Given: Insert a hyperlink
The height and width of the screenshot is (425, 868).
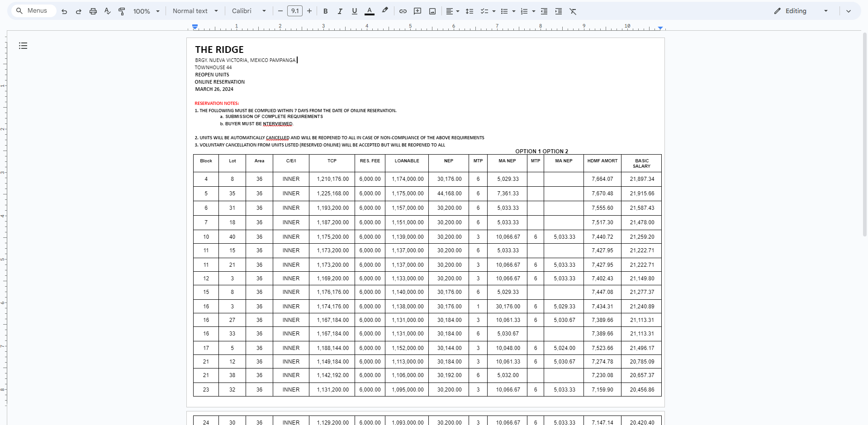Looking at the screenshot, I should [x=403, y=11].
